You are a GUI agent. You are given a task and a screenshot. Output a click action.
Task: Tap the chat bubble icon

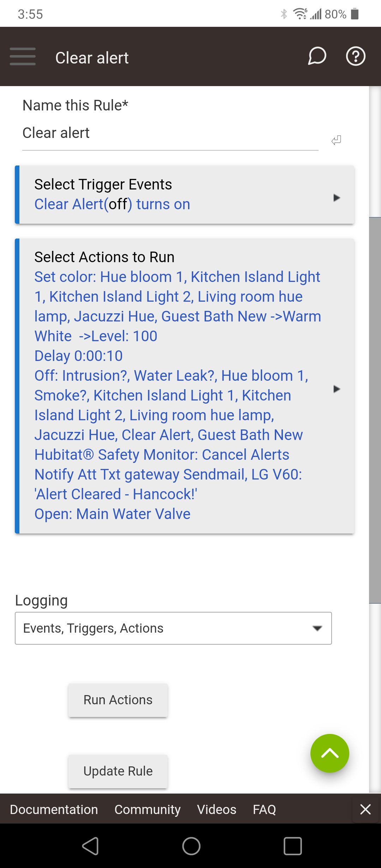(317, 56)
